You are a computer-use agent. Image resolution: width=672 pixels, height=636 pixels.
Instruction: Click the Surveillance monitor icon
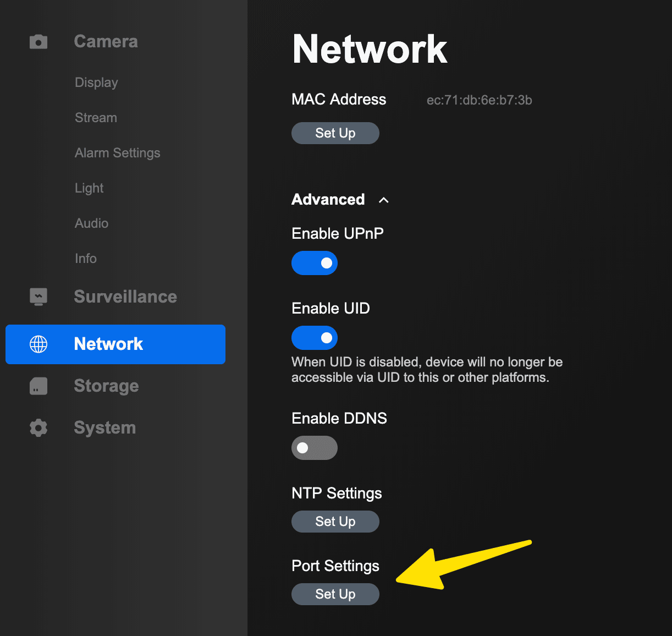(x=38, y=297)
